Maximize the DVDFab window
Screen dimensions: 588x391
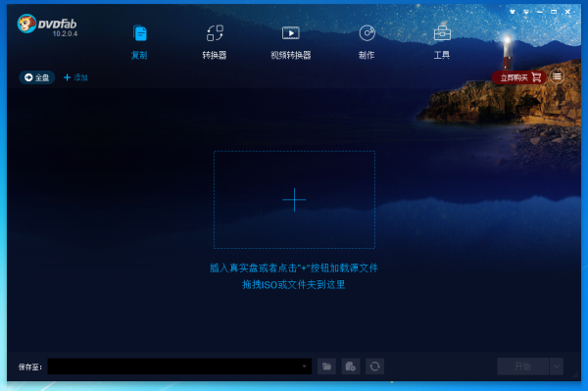pos(554,12)
